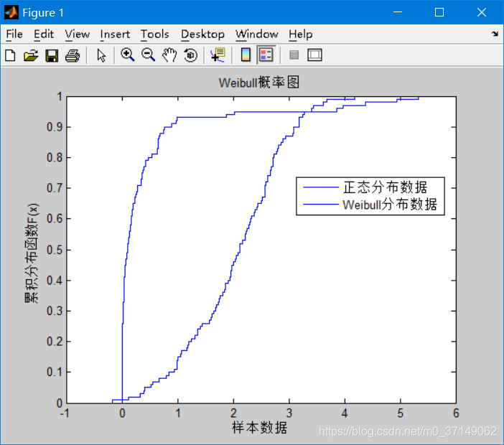
Task: Select the Edit Plot arrow tool
Action: 101,55
